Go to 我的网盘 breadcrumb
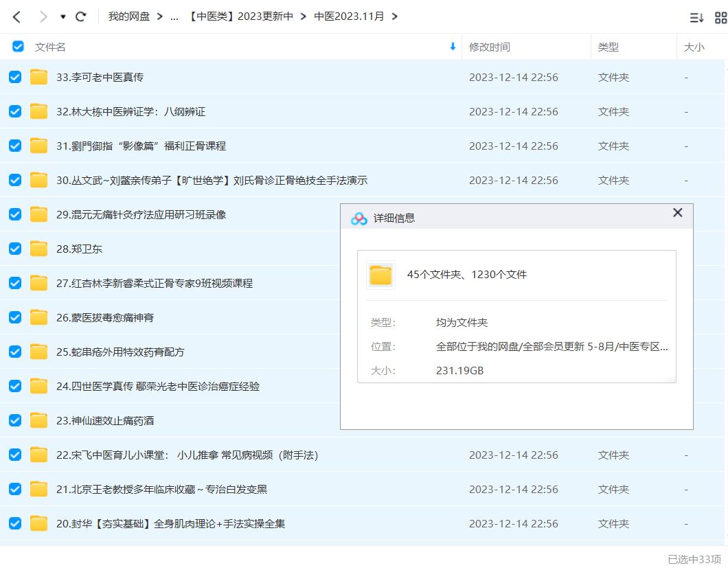Viewport: 728px width, 570px height. pyautogui.click(x=129, y=16)
